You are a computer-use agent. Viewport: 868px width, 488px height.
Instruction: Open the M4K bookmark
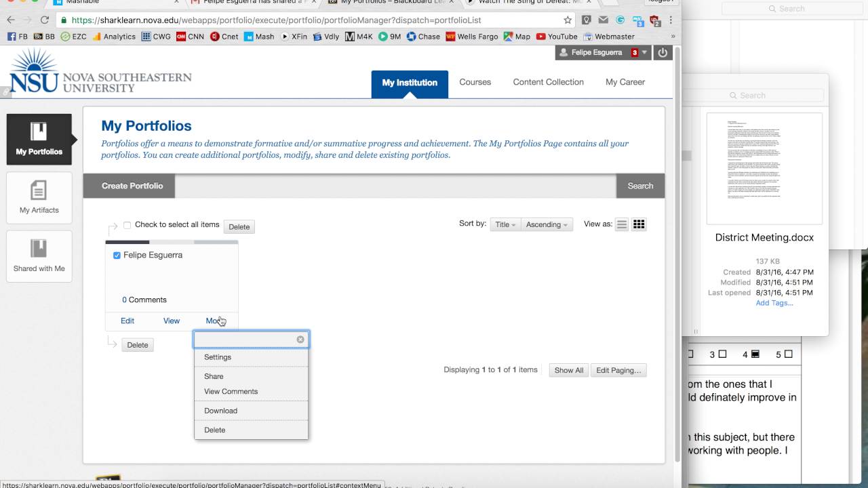(x=359, y=37)
